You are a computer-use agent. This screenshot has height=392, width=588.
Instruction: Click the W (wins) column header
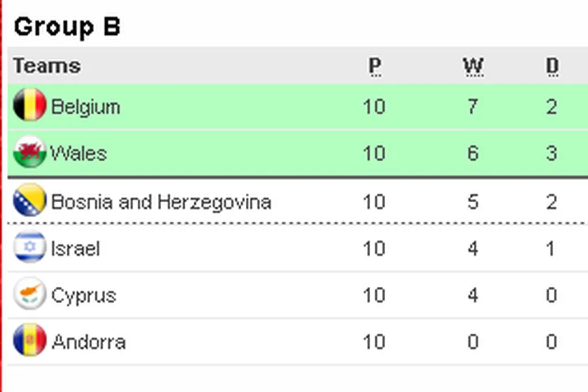click(473, 66)
